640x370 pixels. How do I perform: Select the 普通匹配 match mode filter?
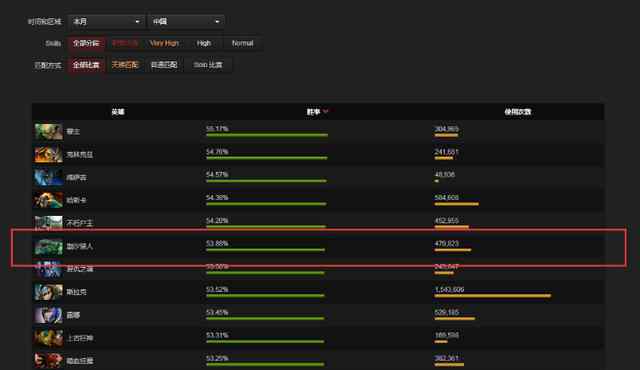164,65
